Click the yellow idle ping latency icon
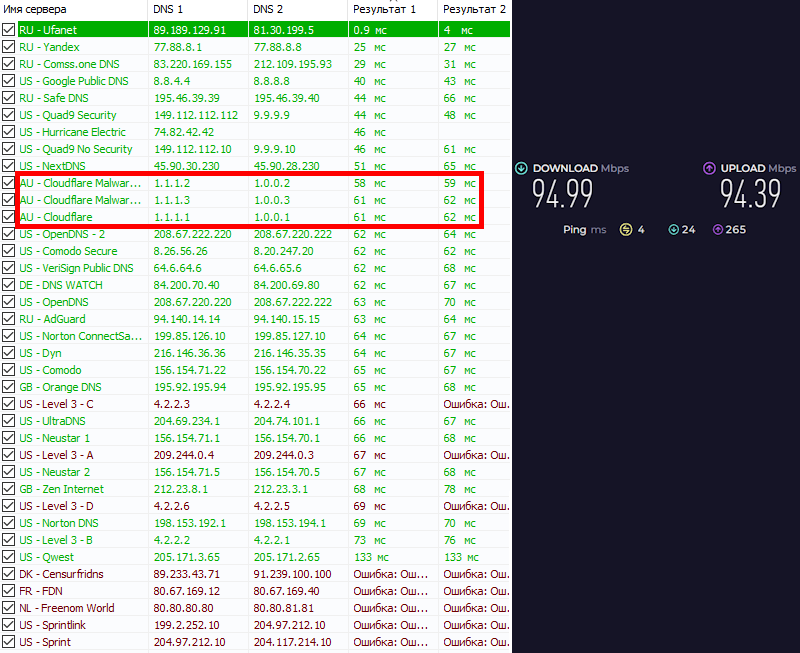Image resolution: width=800 pixels, height=653 pixels. [x=627, y=230]
